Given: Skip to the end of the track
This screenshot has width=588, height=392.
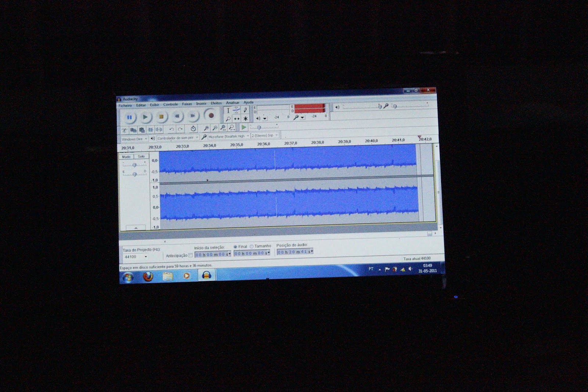Looking at the screenshot, I should [x=193, y=116].
